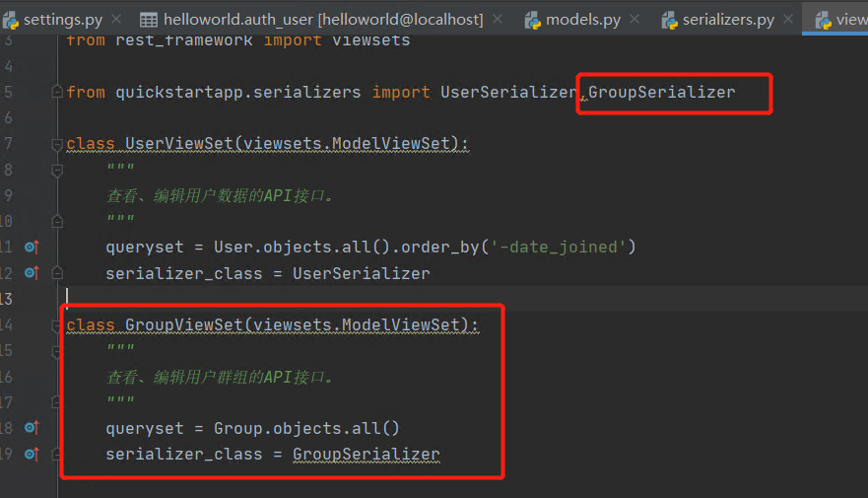
Task: Click Group.objects.all() on line 18
Action: 306,428
